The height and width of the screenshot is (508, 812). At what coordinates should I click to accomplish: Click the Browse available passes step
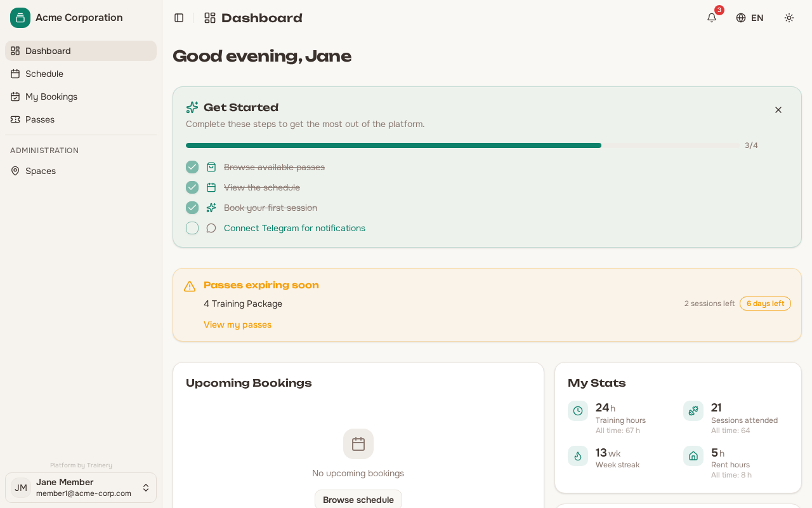pos(274,167)
